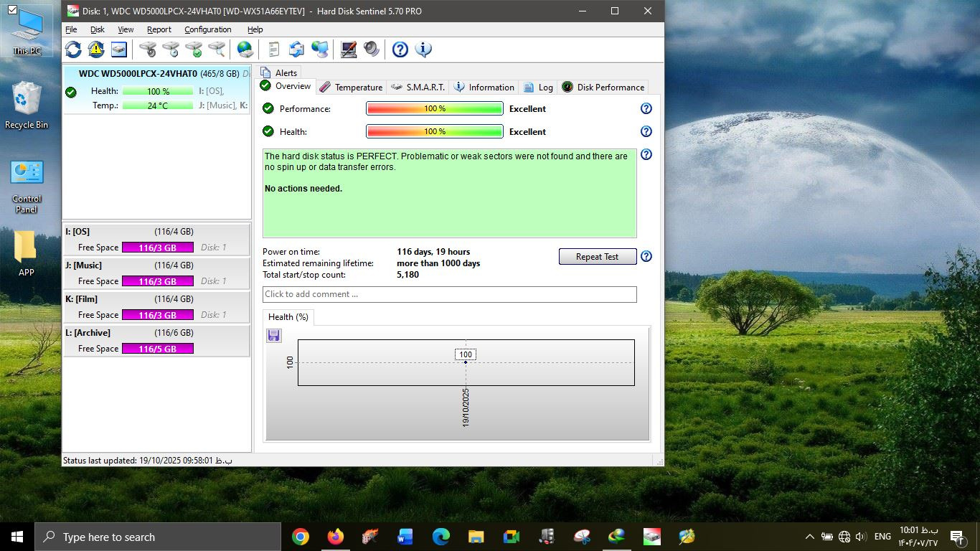This screenshot has width=980, height=551.
Task: Open the blue question mark Help icon
Action: 400,50
